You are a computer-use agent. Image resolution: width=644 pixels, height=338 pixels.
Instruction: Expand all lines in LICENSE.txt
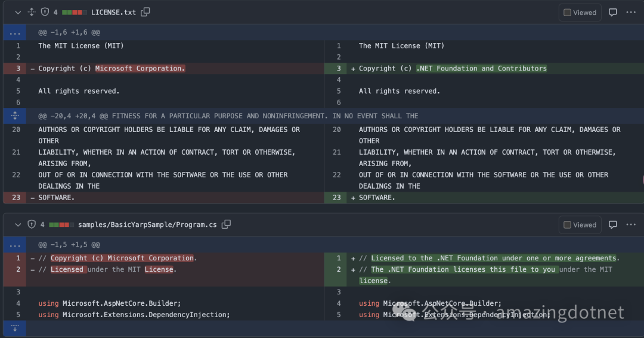(x=32, y=13)
